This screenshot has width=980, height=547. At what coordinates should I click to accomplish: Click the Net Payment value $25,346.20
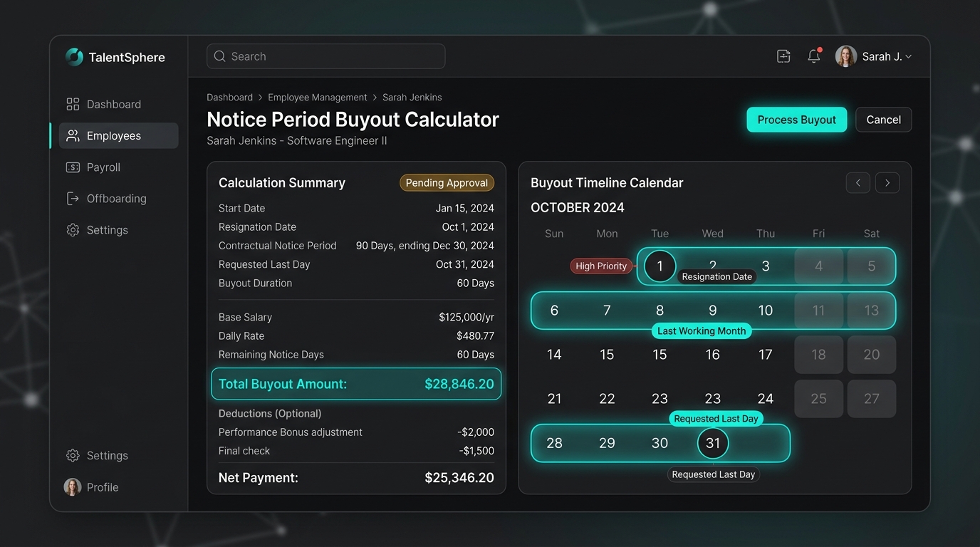(459, 478)
